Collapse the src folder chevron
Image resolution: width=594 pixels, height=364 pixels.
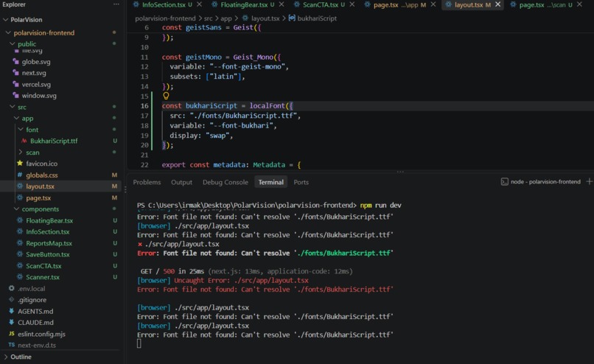13,107
